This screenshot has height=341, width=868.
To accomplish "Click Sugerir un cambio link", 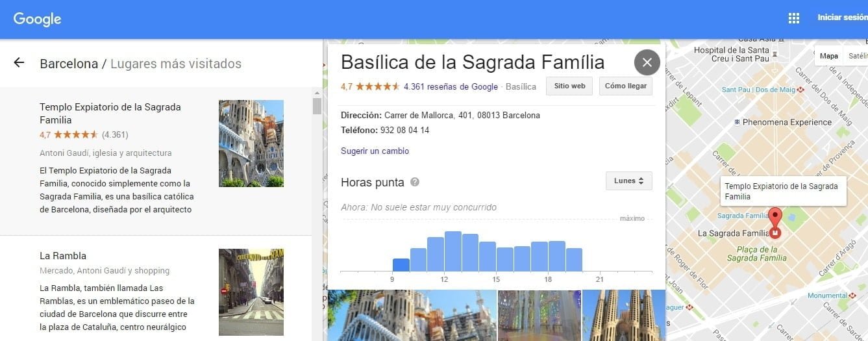I will click(375, 151).
